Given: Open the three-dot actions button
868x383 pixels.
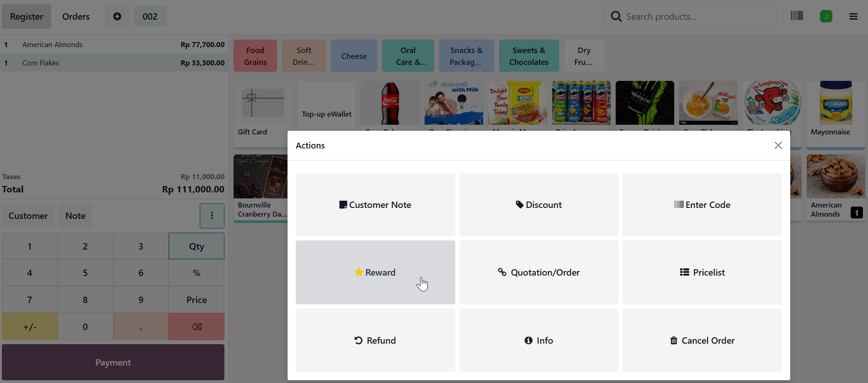Looking at the screenshot, I should pyautogui.click(x=212, y=216).
